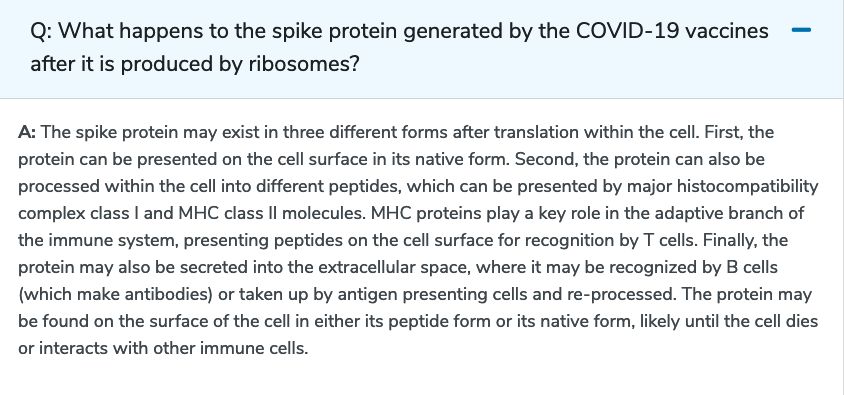The height and width of the screenshot is (395, 844).
Task: Click the spike protein question header
Action: pyautogui.click(x=421, y=49)
